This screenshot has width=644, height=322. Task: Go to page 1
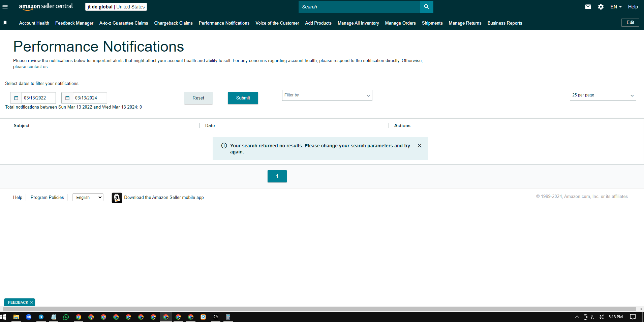click(277, 176)
